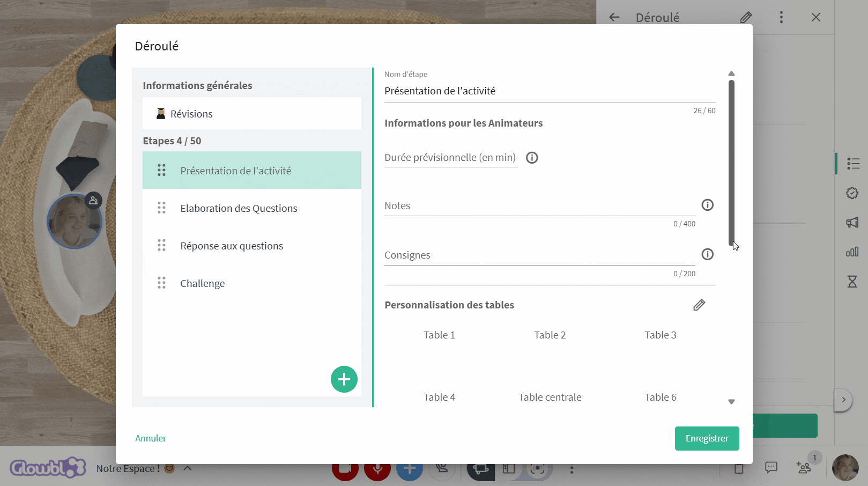Select the Réponse aux questions step

coord(252,245)
